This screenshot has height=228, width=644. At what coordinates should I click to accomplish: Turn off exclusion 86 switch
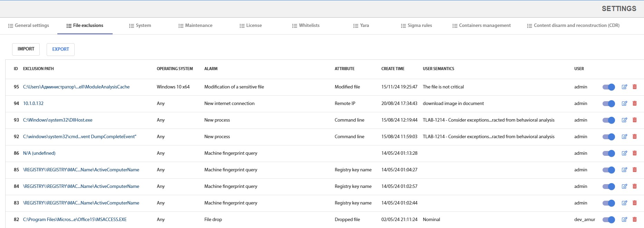[x=609, y=153]
